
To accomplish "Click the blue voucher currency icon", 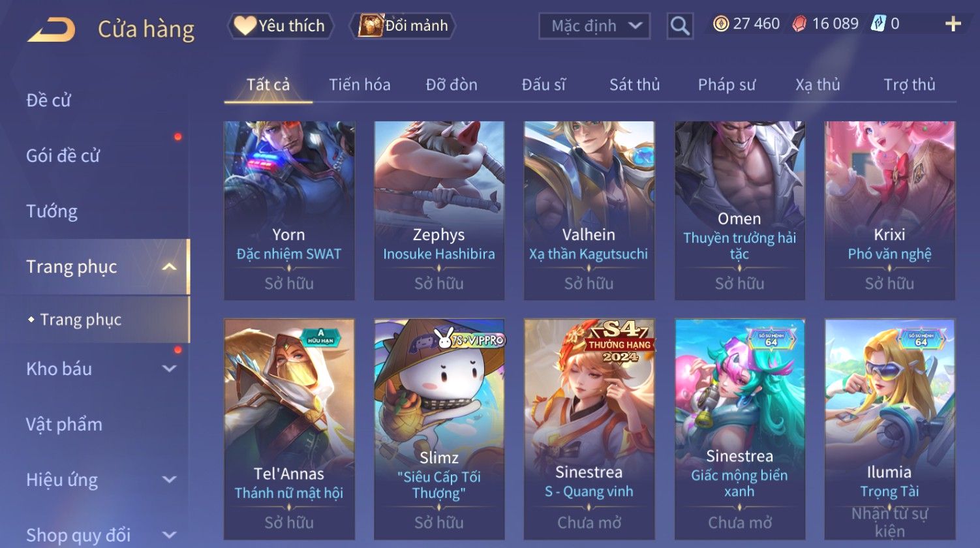I will pyautogui.click(x=878, y=24).
